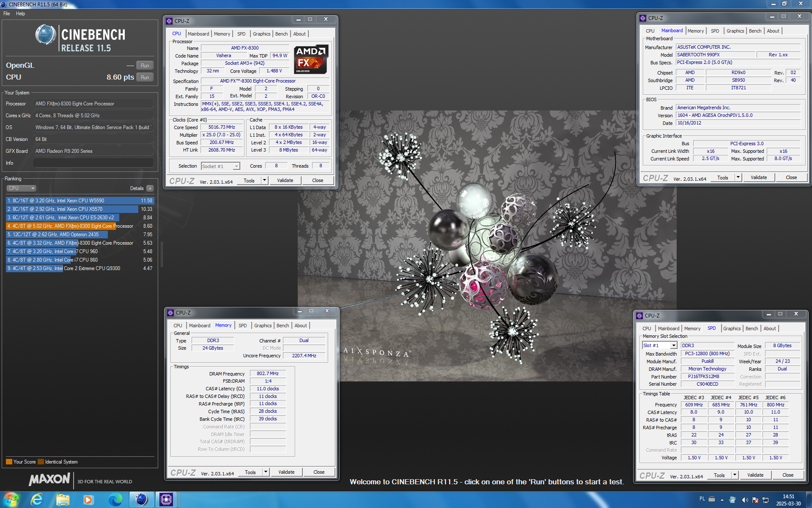Click the Info text field in Your System
This screenshot has height=508, width=812.
[x=93, y=163]
